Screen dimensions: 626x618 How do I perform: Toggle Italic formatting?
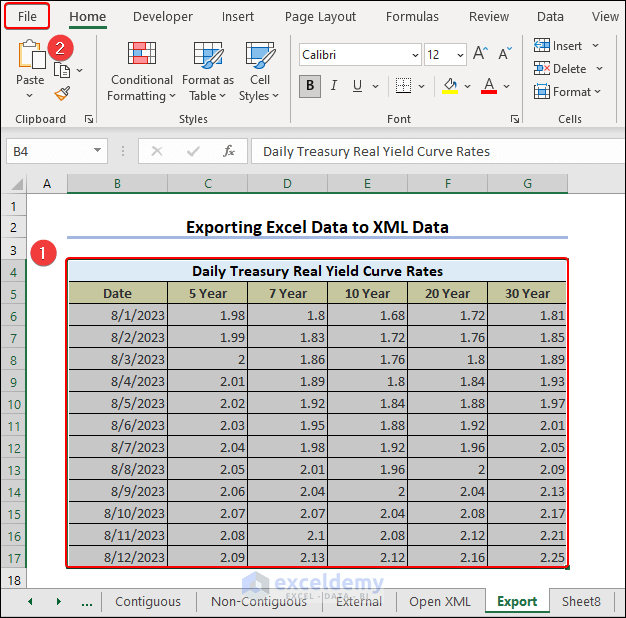click(334, 86)
